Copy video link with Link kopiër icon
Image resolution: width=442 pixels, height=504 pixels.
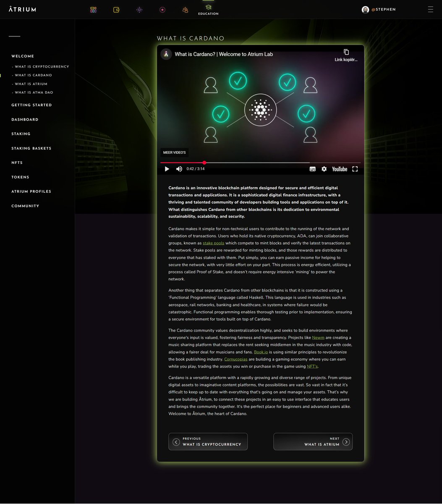(346, 55)
